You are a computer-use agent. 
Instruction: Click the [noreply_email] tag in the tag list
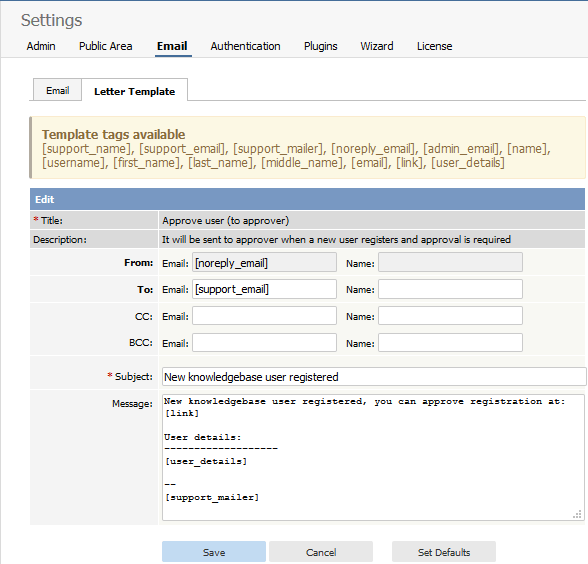point(373,149)
